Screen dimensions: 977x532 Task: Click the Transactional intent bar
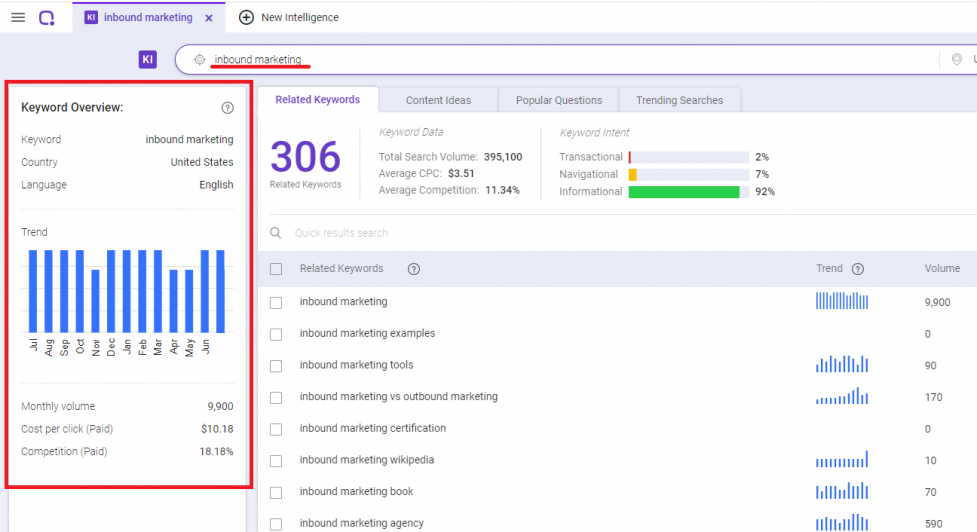689,157
